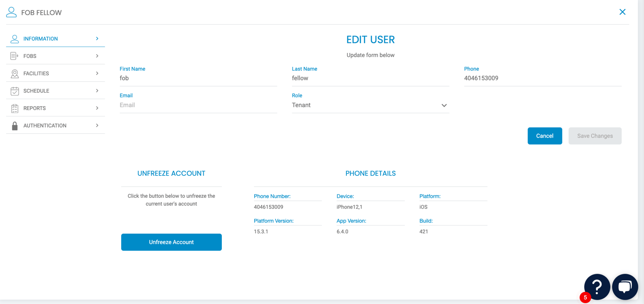Expand the Fobs section chevron
644x304 pixels.
[x=97, y=56]
